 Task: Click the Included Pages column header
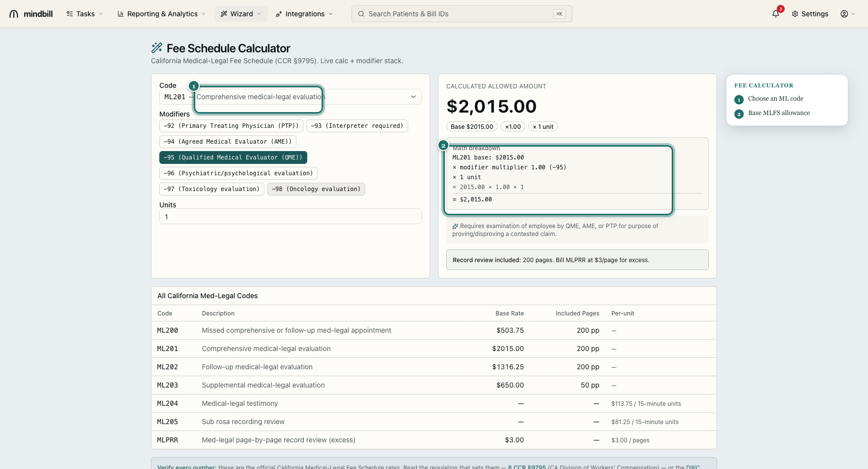coord(578,313)
